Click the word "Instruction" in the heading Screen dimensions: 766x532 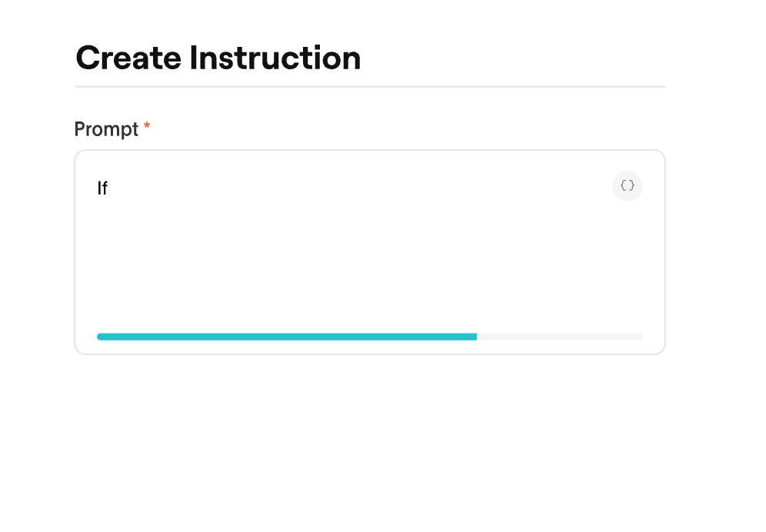275,58
